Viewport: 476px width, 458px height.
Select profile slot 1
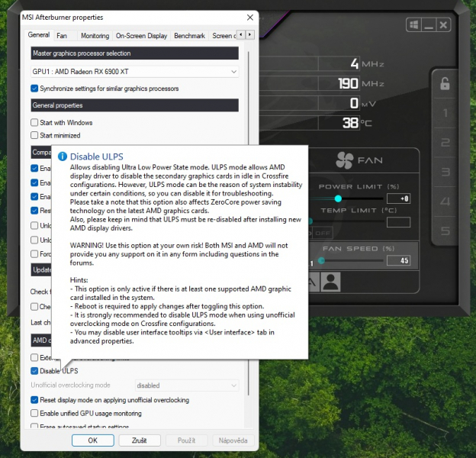tap(445, 113)
